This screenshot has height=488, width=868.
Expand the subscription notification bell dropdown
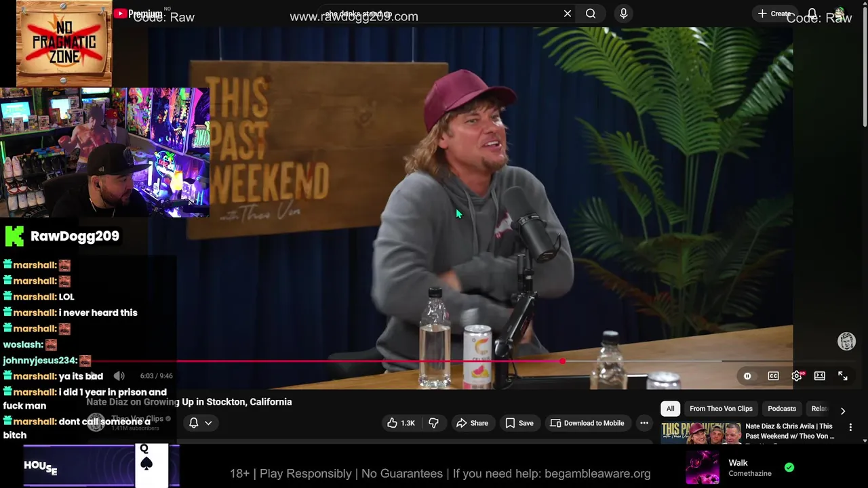pyautogui.click(x=201, y=423)
